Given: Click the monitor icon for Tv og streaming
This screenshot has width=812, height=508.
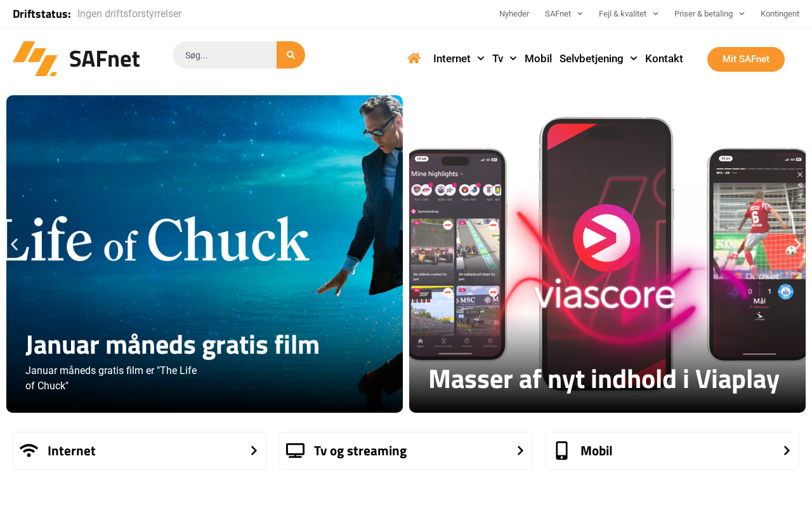Looking at the screenshot, I should 295,450.
